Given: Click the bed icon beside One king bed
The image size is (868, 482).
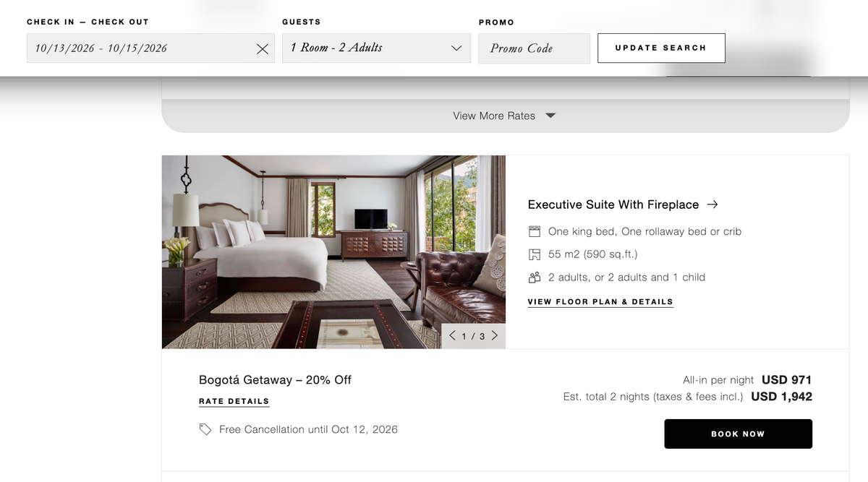Looking at the screenshot, I should [535, 232].
